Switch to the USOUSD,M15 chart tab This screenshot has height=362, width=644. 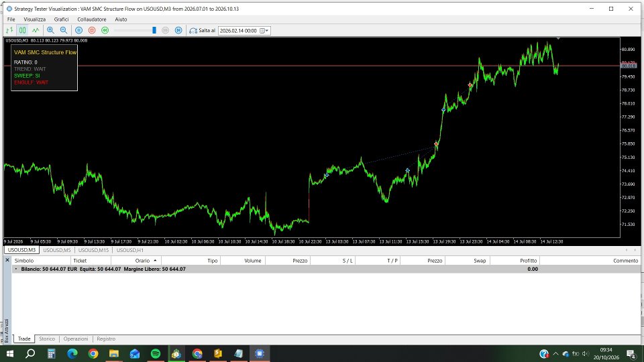click(x=93, y=250)
